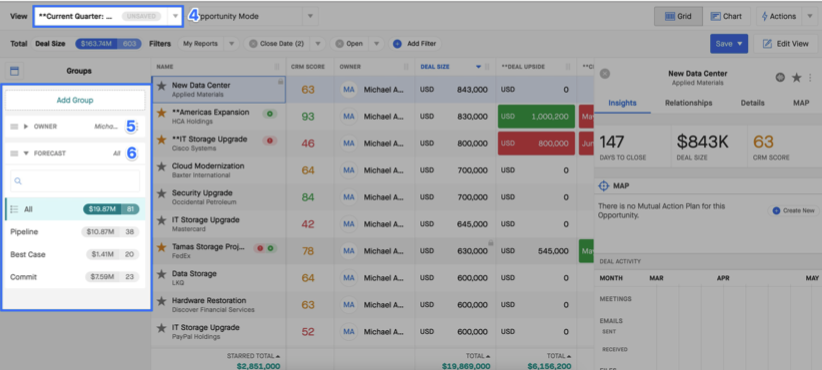
Task: Click the Total Deal Size $163.74M badge
Action: point(109,44)
